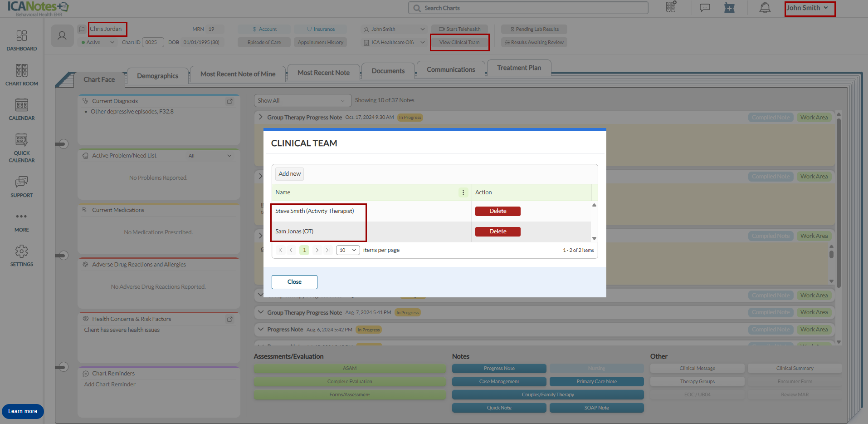Image resolution: width=868 pixels, height=424 pixels.
Task: Click the ICANotes logo
Action: [x=38, y=8]
